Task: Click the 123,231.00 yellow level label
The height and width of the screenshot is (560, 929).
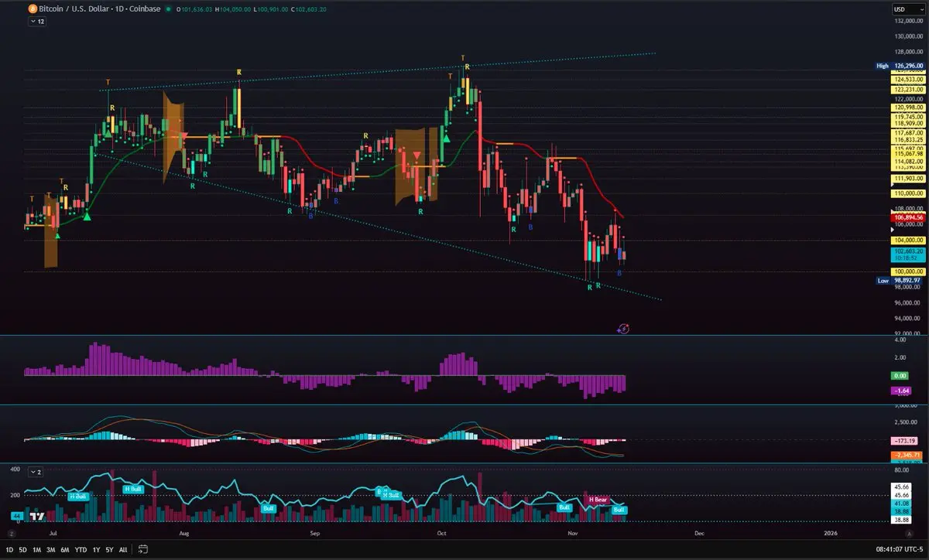Action: tap(910, 90)
